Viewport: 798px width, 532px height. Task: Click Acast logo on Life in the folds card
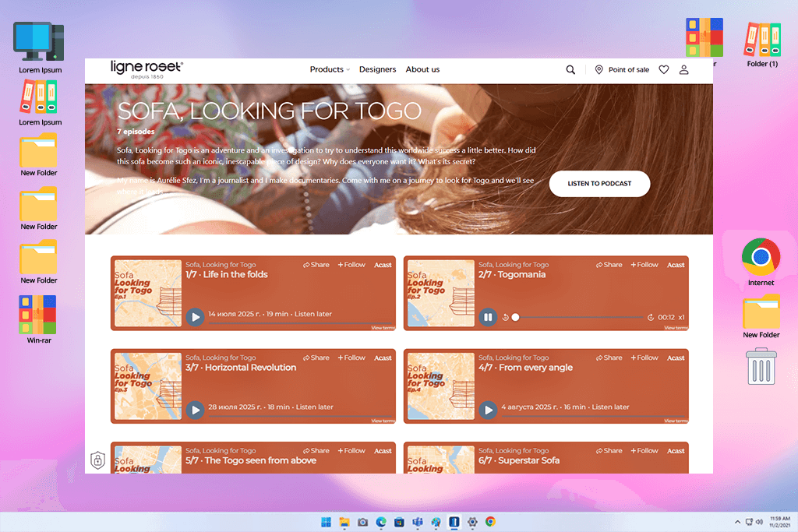pos(383,265)
